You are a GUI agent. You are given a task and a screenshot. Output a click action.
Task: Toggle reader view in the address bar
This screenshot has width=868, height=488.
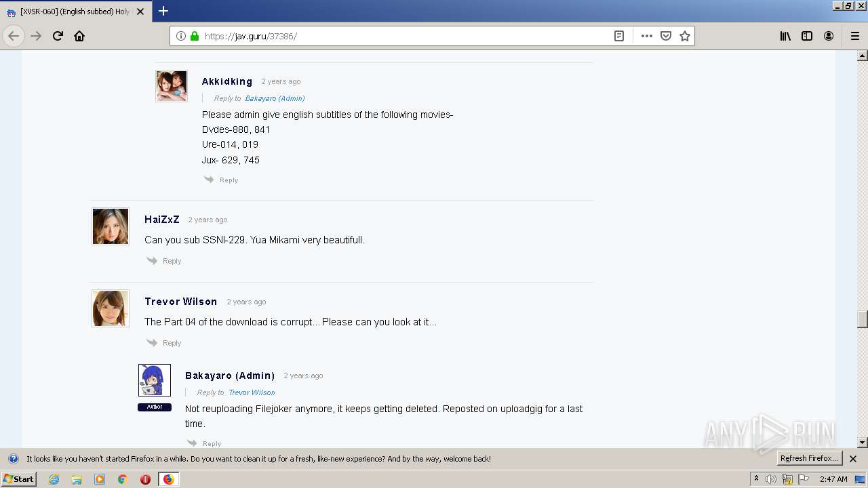click(619, 36)
